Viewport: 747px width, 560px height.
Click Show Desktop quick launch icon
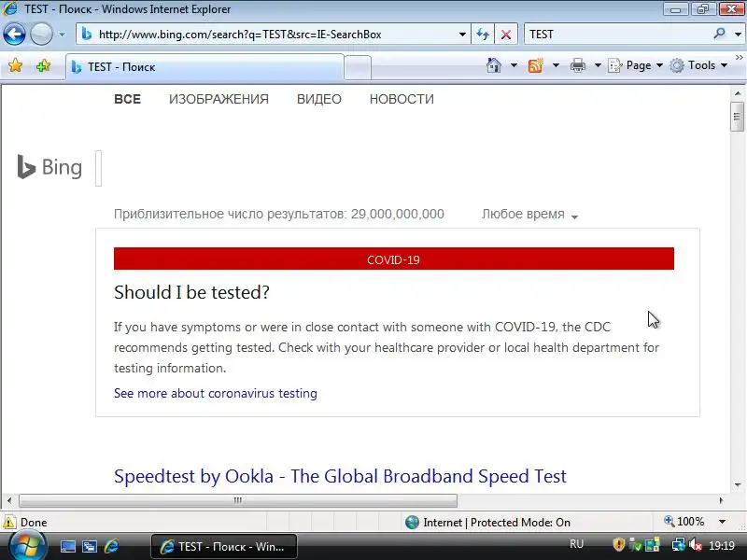67,546
